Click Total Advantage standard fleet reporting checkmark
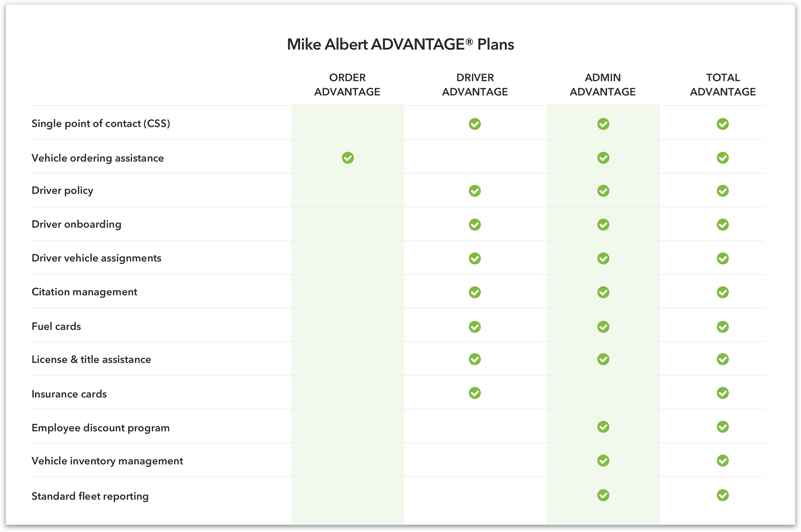 pyautogui.click(x=723, y=495)
